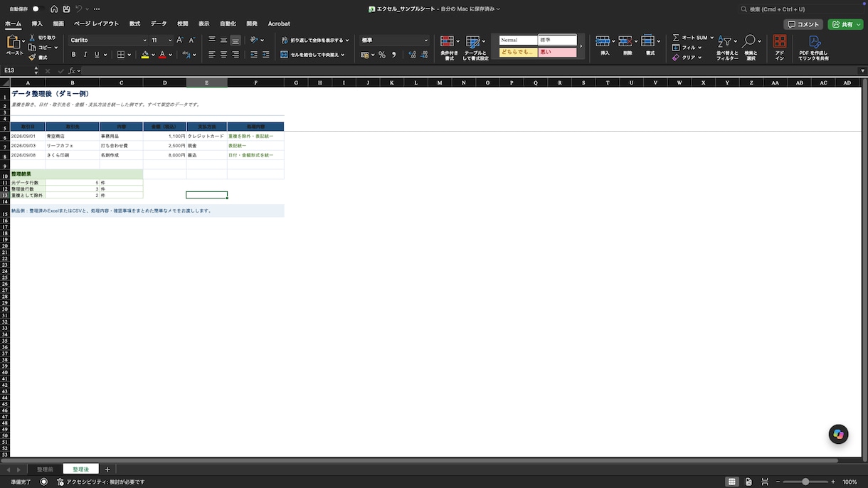The width and height of the screenshot is (868, 488).
Task: Click the green 共有 (Share) button
Action: 845,24
